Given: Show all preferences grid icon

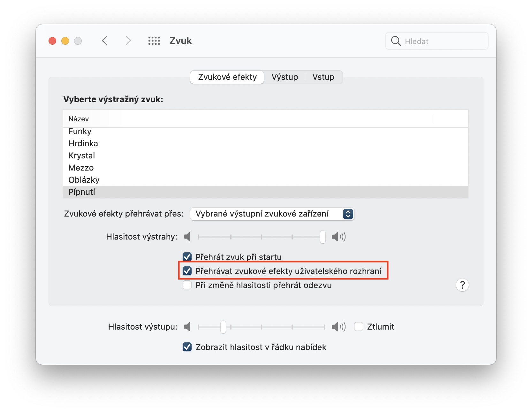Looking at the screenshot, I should click(x=154, y=41).
